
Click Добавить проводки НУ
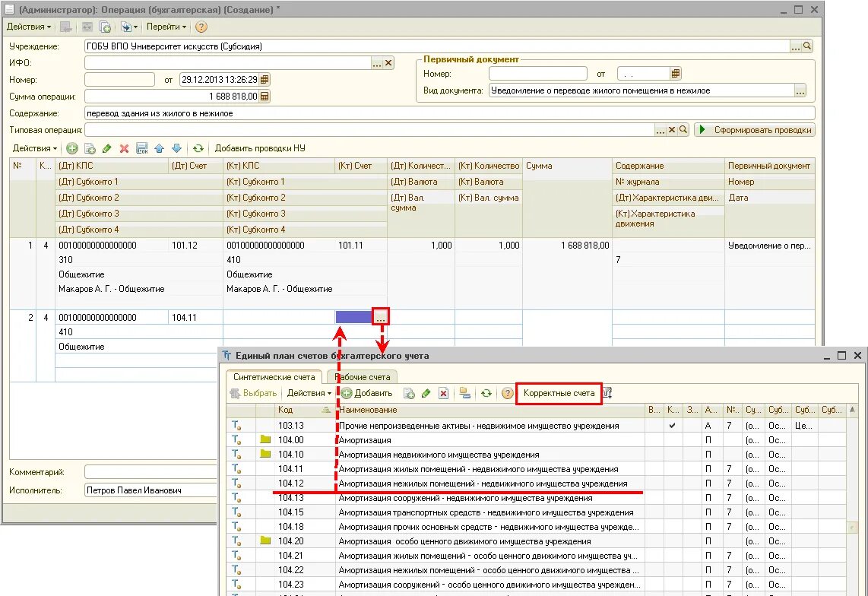click(260, 148)
